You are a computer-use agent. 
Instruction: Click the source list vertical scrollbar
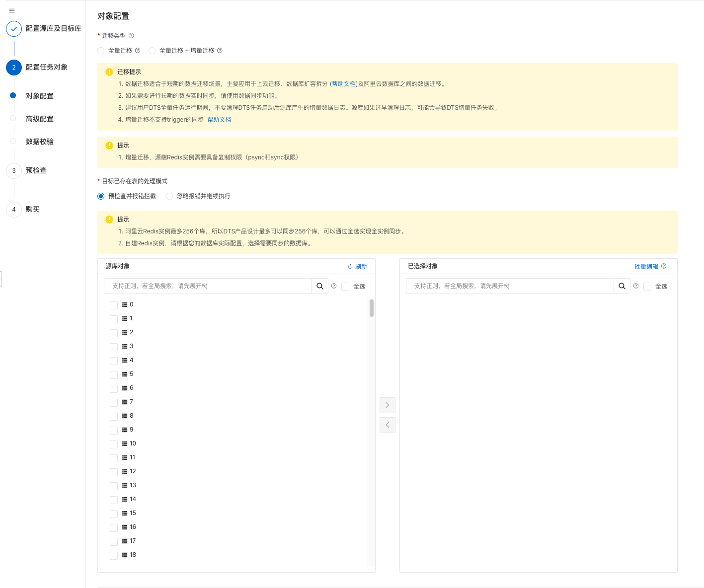tap(372, 308)
